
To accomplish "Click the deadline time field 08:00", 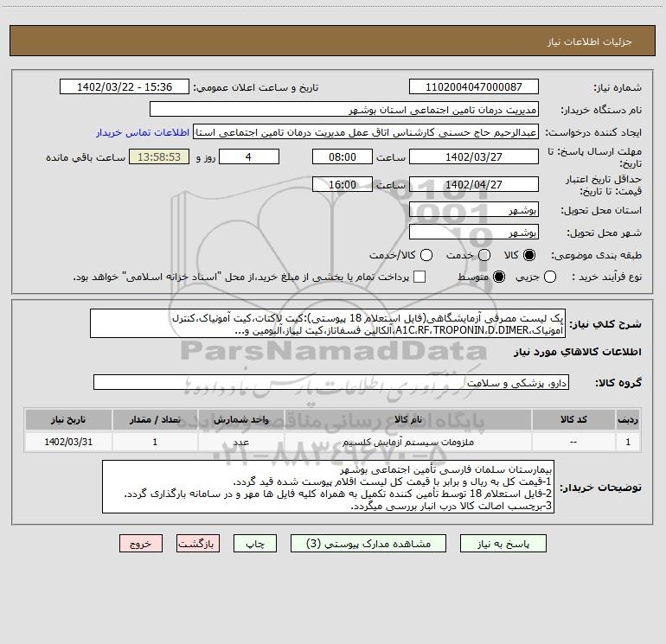I will pos(343,156).
